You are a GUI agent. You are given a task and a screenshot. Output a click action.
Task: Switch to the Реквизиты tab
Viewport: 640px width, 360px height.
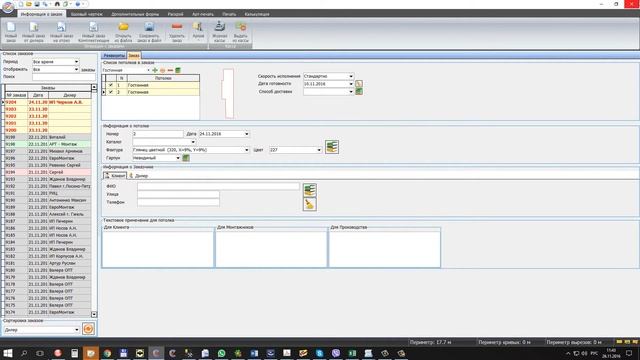114,56
